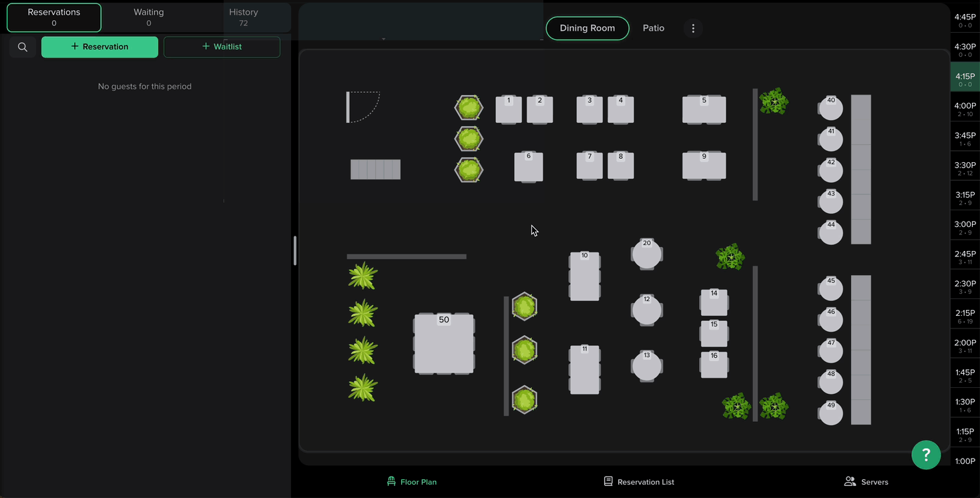Screen dimensions: 980x498
Task: Select bar seat 49
Action: click(831, 413)
